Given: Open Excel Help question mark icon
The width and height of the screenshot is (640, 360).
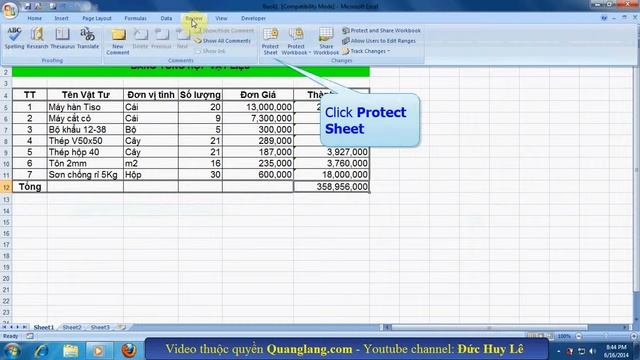Looking at the screenshot, I should pos(604,18).
